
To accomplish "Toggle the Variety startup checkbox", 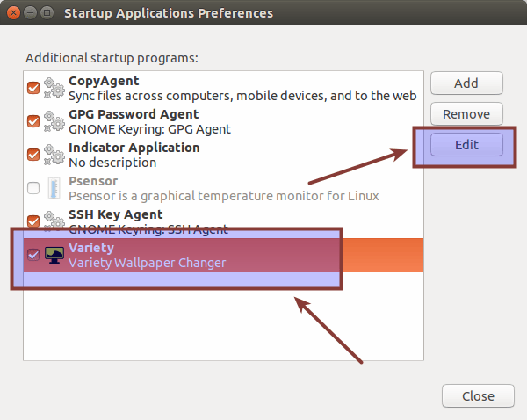I will (33, 255).
